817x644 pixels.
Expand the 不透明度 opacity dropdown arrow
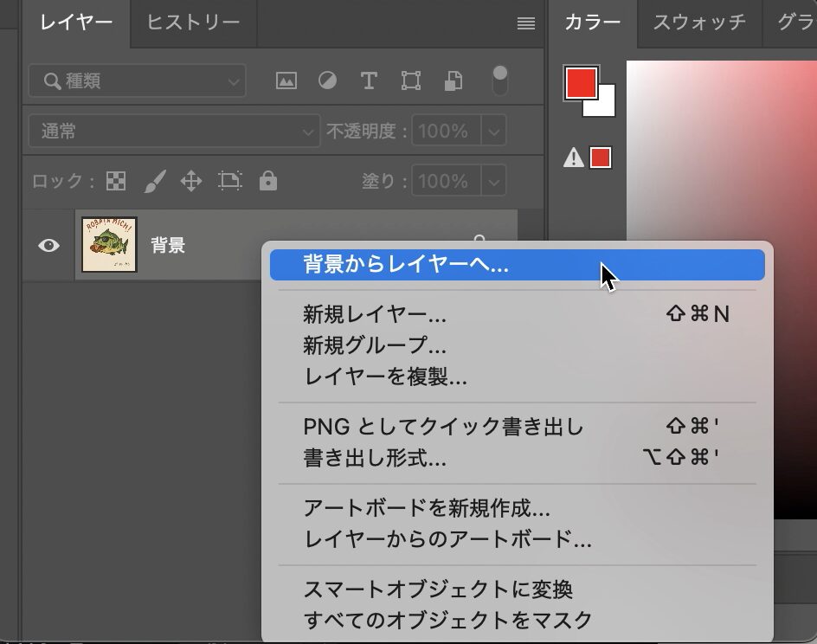(x=493, y=132)
